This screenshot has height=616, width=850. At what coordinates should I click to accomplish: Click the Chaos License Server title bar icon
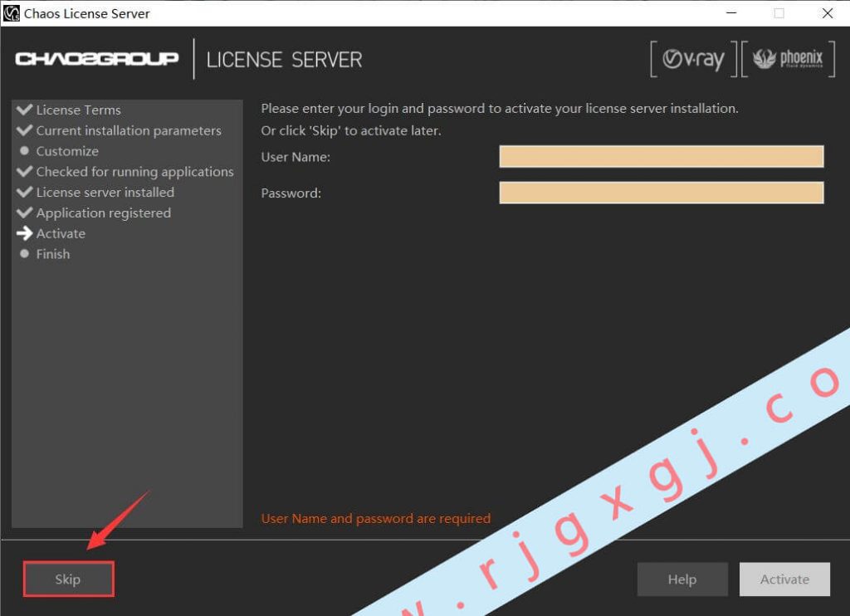(x=11, y=13)
